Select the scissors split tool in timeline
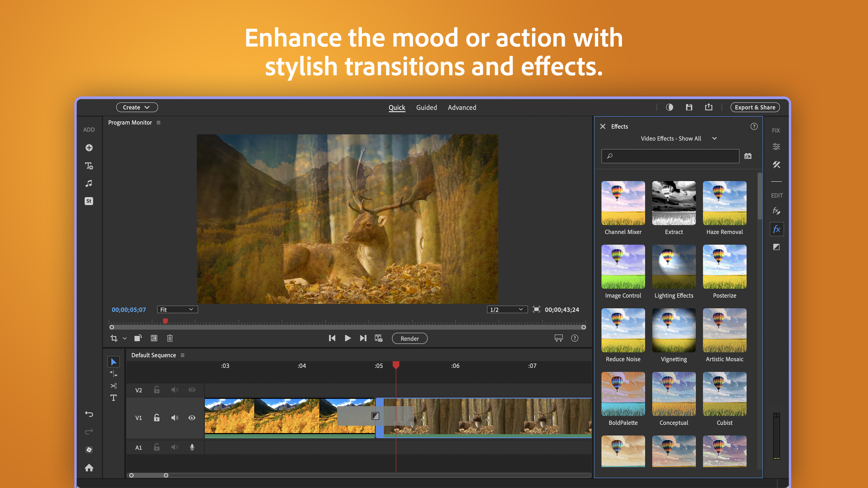This screenshot has height=488, width=868. 113,386
